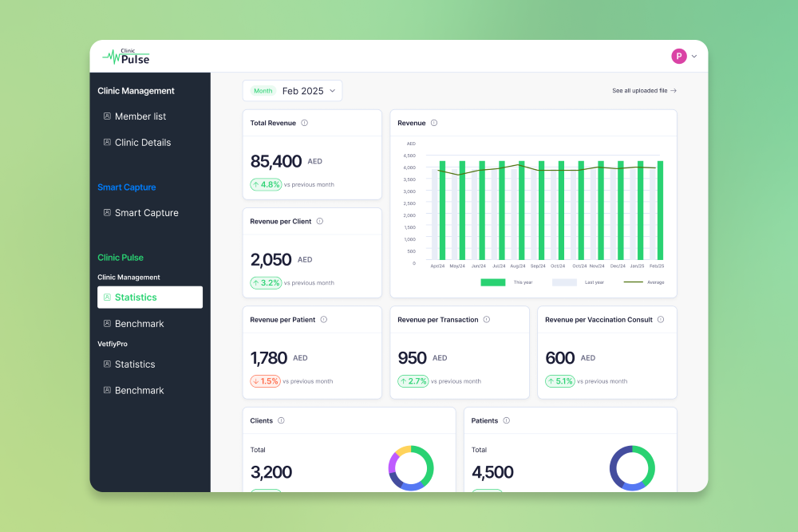Image resolution: width=798 pixels, height=532 pixels.
Task: Click info icon next to Clients heading
Action: tap(281, 420)
